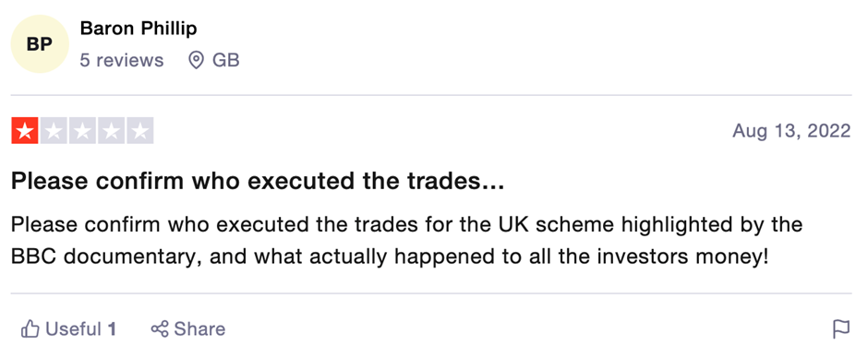Select the Share text button
Image resolution: width=868 pixels, height=346 pixels.
[x=199, y=329]
